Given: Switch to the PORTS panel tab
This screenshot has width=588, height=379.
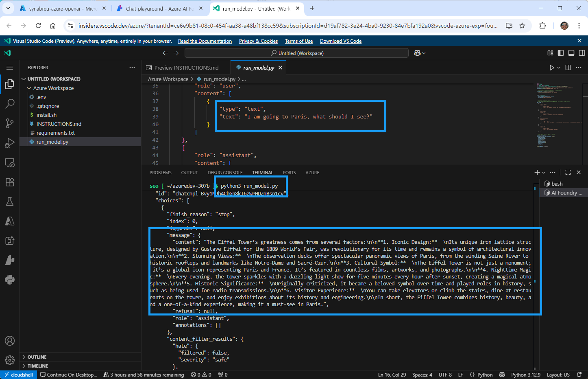Looking at the screenshot, I should (x=290, y=173).
